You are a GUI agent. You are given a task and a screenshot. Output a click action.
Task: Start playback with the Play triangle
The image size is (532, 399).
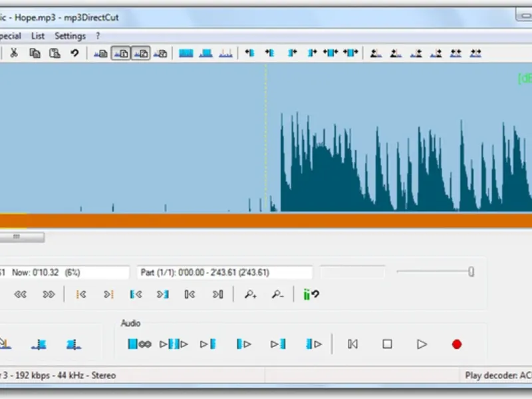click(422, 344)
